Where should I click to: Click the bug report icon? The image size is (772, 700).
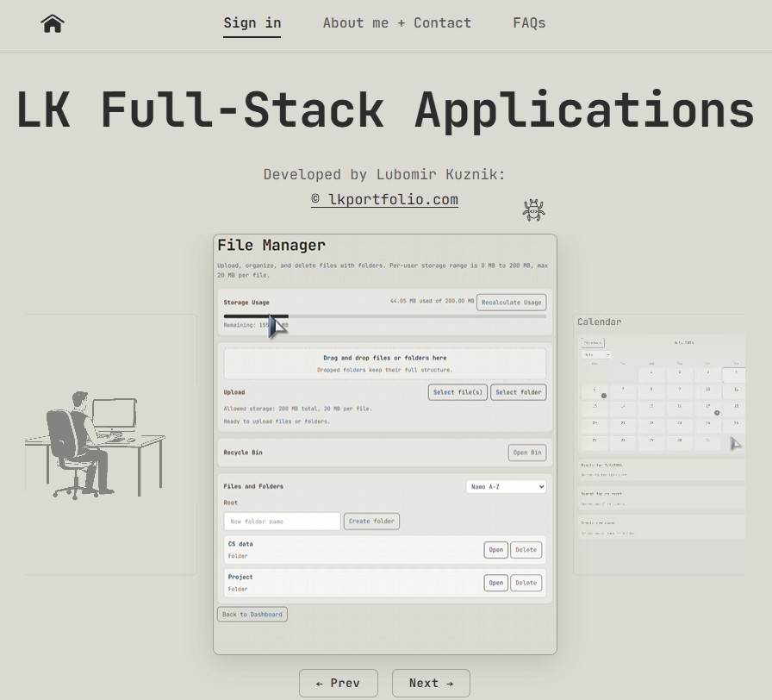(x=533, y=209)
